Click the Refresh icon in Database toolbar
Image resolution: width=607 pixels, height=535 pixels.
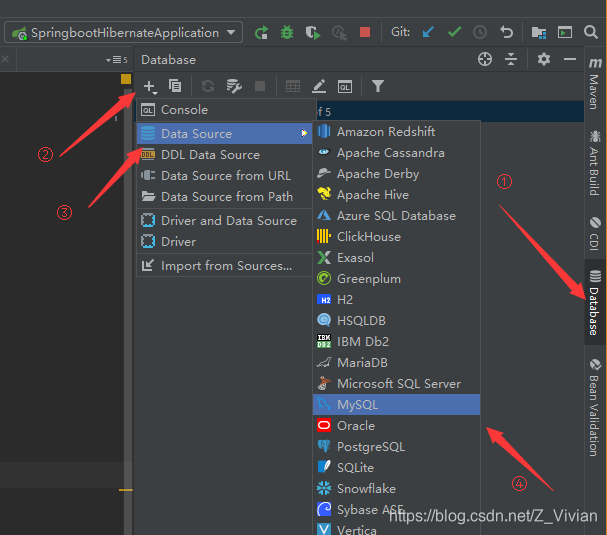click(x=208, y=86)
